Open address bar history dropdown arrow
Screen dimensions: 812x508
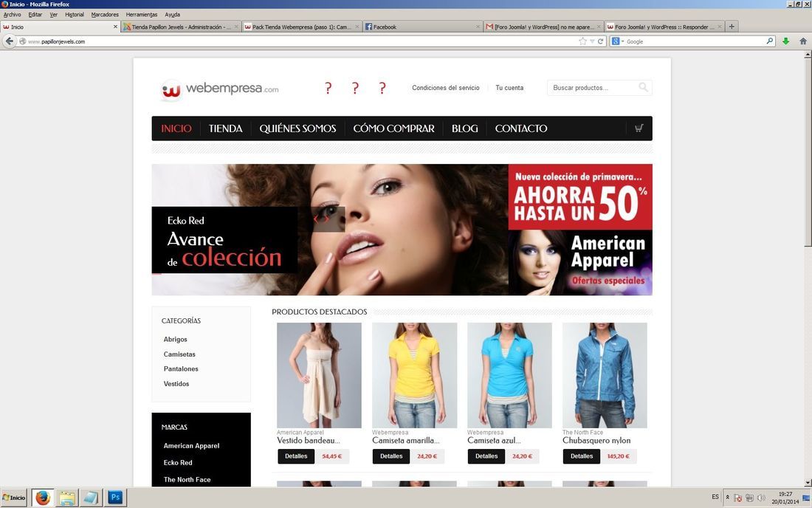click(x=592, y=41)
